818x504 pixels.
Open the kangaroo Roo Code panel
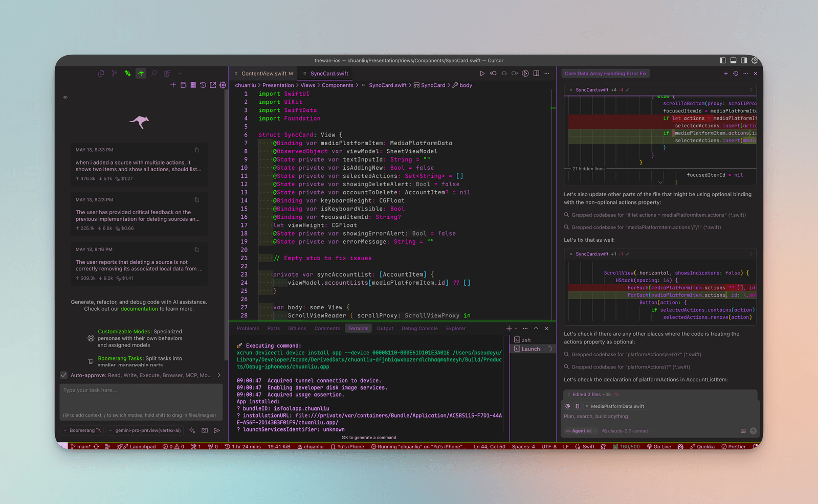[x=141, y=74]
